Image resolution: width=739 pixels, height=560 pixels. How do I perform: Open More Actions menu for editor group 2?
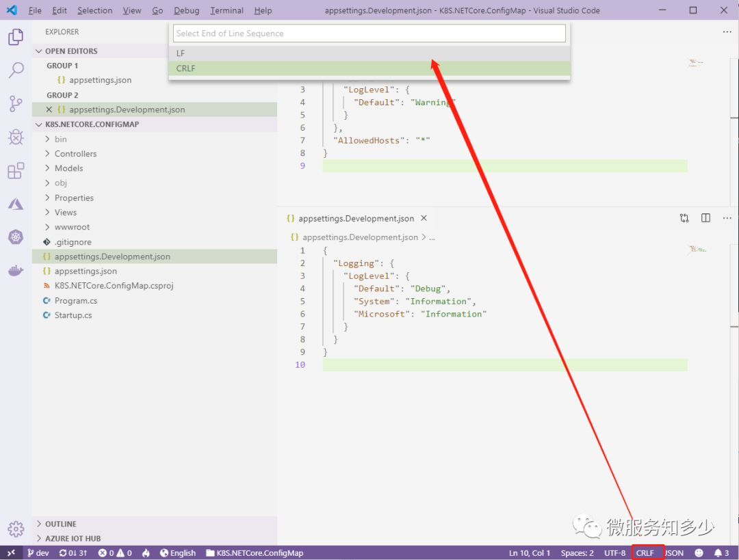click(727, 218)
